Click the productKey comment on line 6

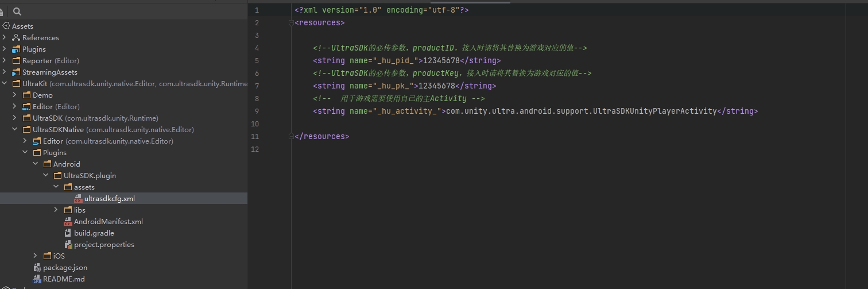452,74
